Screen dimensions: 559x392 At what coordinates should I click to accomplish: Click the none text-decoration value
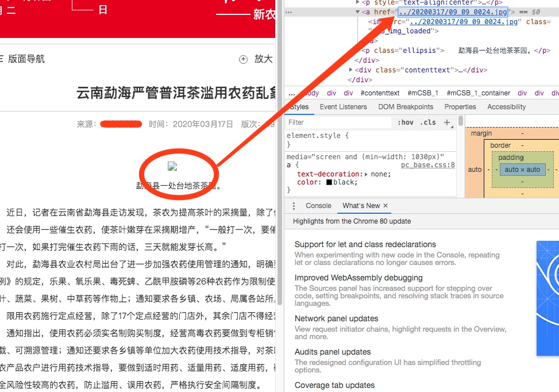coord(381,174)
